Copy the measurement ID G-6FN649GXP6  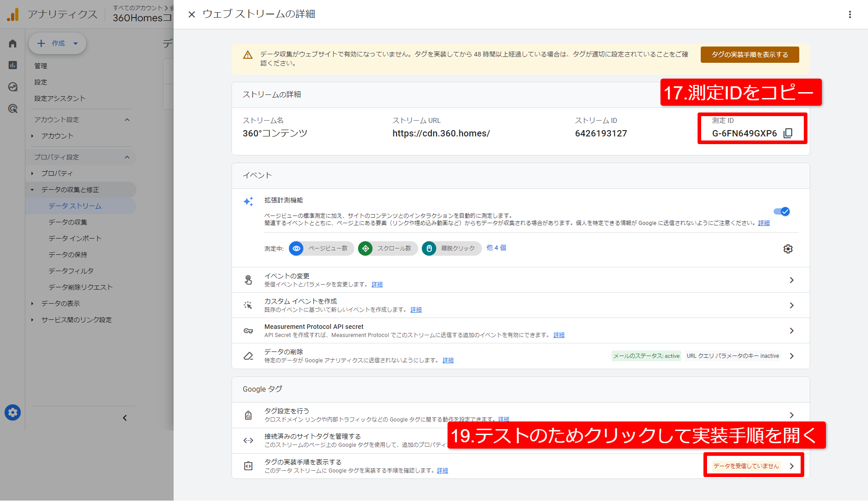788,133
